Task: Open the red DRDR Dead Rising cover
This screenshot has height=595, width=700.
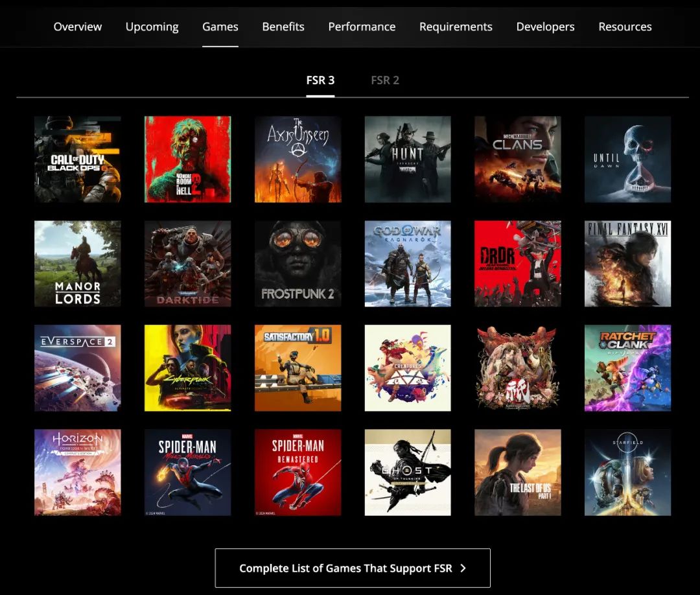Action: click(x=518, y=264)
